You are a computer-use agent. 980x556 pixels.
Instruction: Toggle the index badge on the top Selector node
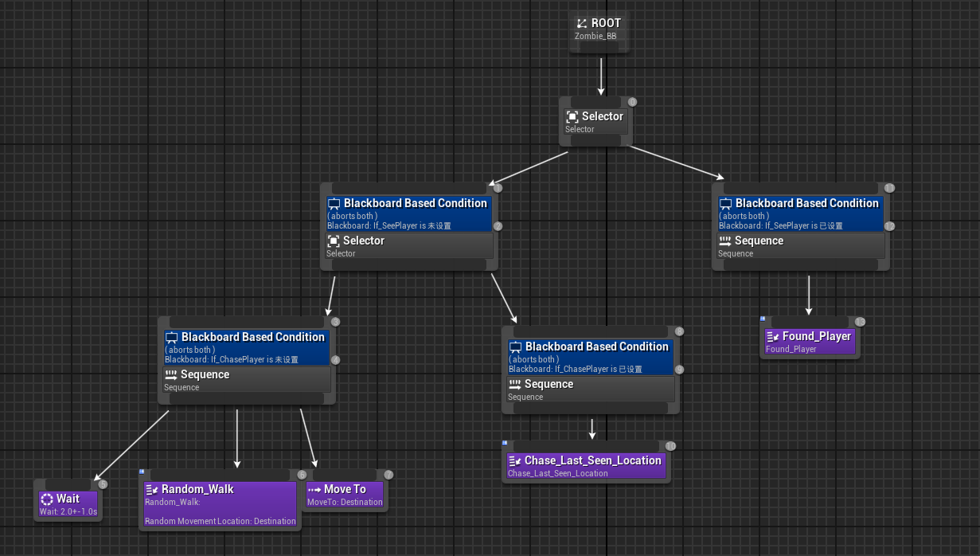632,102
